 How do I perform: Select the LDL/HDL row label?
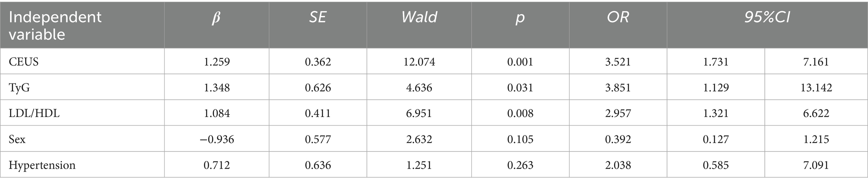point(34,113)
